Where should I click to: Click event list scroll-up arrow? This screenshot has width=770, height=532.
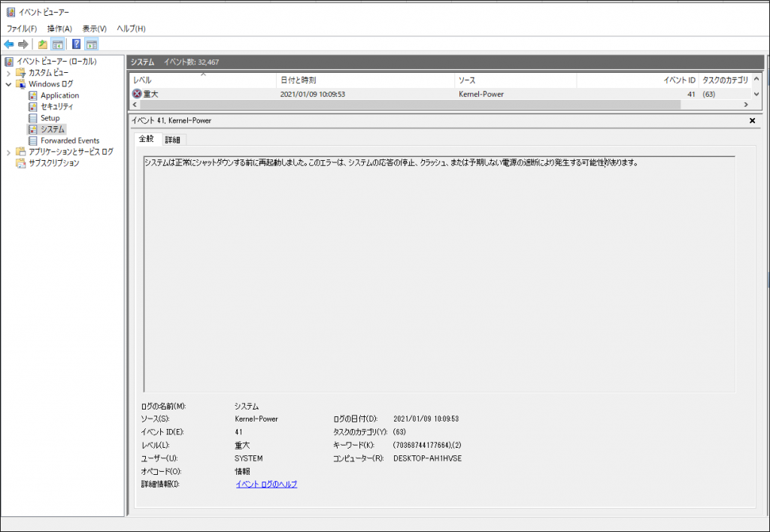[x=756, y=79]
